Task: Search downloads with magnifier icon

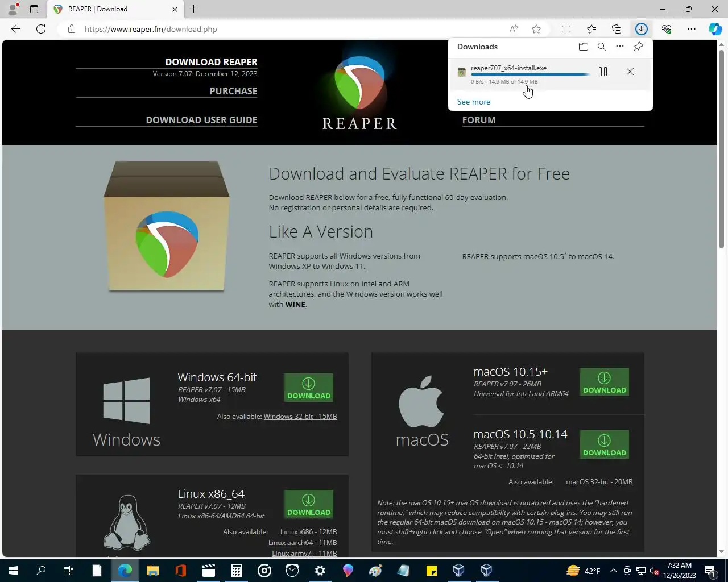Action: tap(601, 47)
